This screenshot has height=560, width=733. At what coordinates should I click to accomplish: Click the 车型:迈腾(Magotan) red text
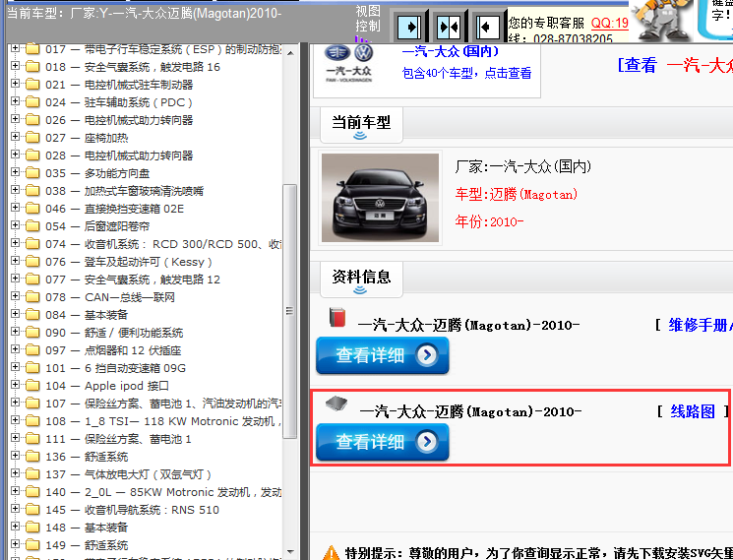pos(517,194)
